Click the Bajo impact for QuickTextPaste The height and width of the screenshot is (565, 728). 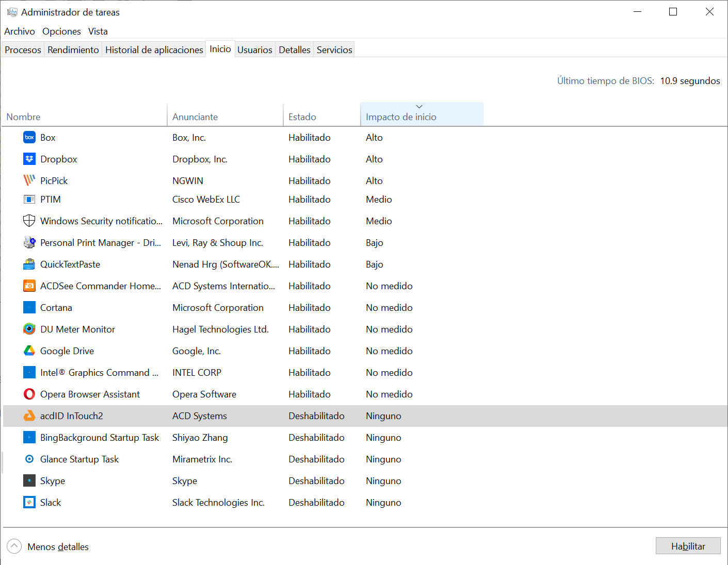pyautogui.click(x=374, y=264)
